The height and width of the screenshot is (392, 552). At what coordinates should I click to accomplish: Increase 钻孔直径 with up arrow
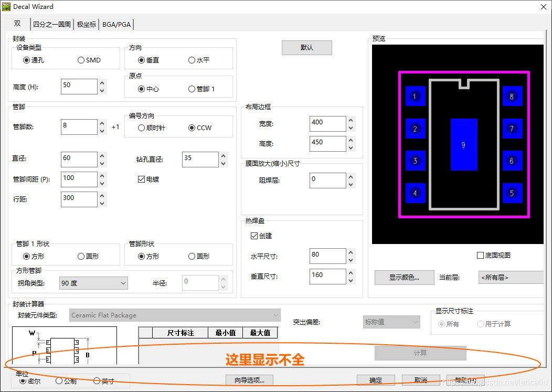click(223, 156)
